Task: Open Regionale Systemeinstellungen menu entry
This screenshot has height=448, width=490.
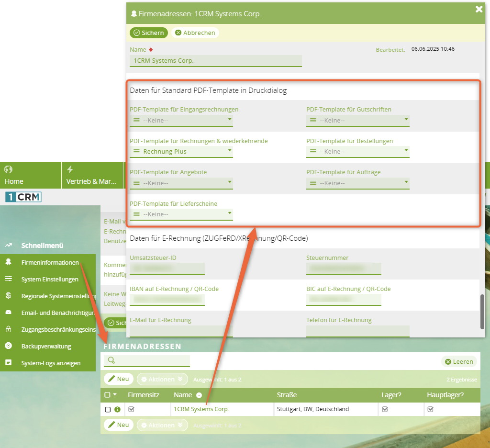Action: tap(58, 296)
